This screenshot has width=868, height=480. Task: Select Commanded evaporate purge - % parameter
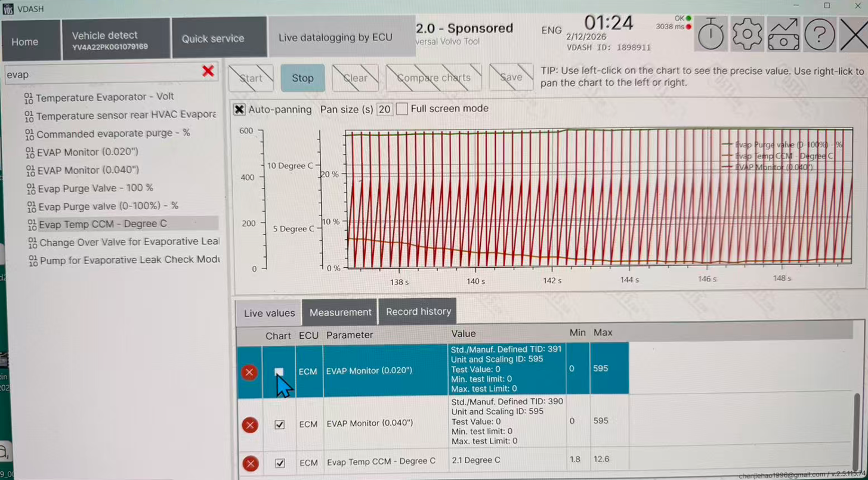pos(113,134)
